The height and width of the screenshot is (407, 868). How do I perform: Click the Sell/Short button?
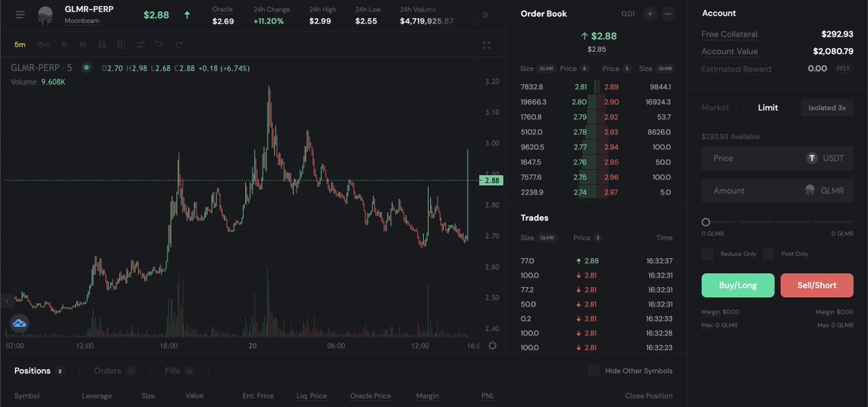click(817, 286)
